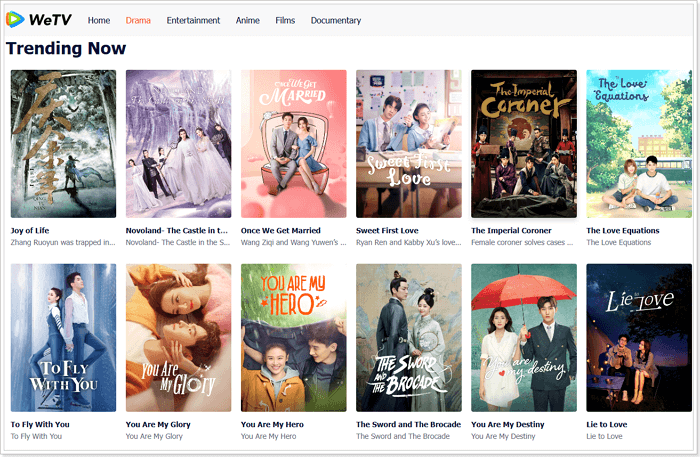Select the Novoland castle drama poster
The width and height of the screenshot is (700, 457).
click(178, 143)
